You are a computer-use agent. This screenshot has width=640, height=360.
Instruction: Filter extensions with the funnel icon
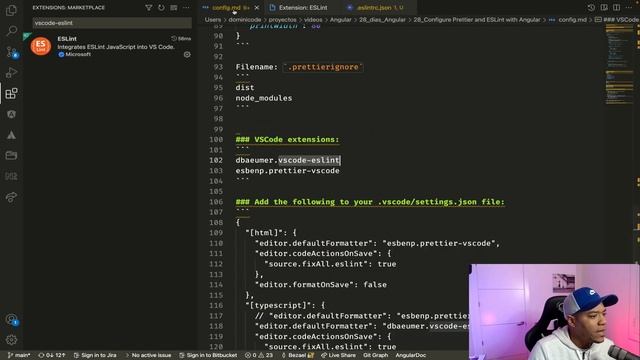[x=149, y=8]
